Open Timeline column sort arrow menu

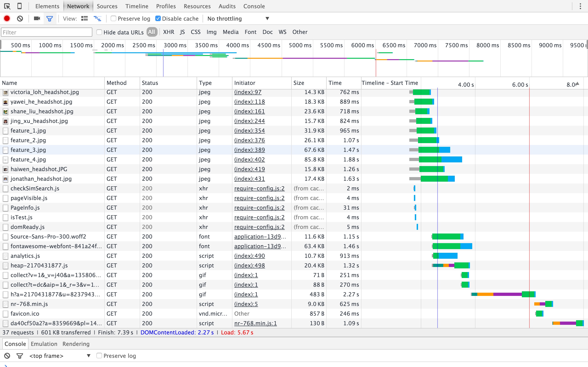(578, 84)
